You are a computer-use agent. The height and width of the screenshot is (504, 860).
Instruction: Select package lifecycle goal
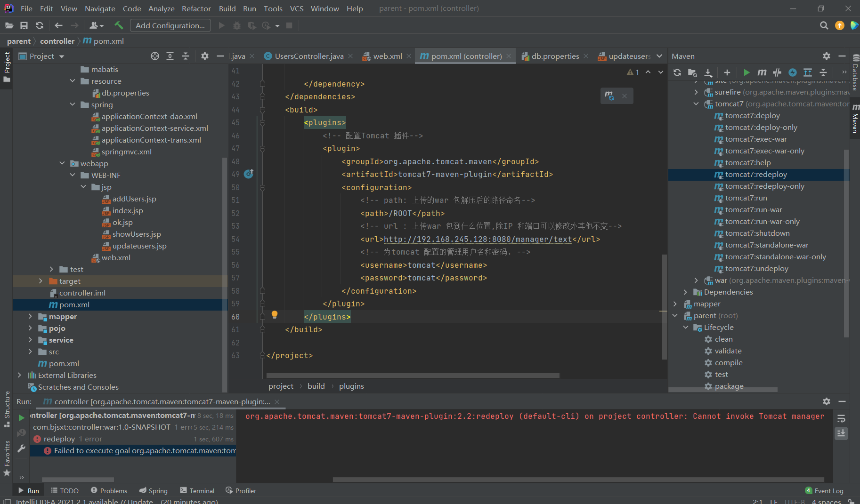729,386
